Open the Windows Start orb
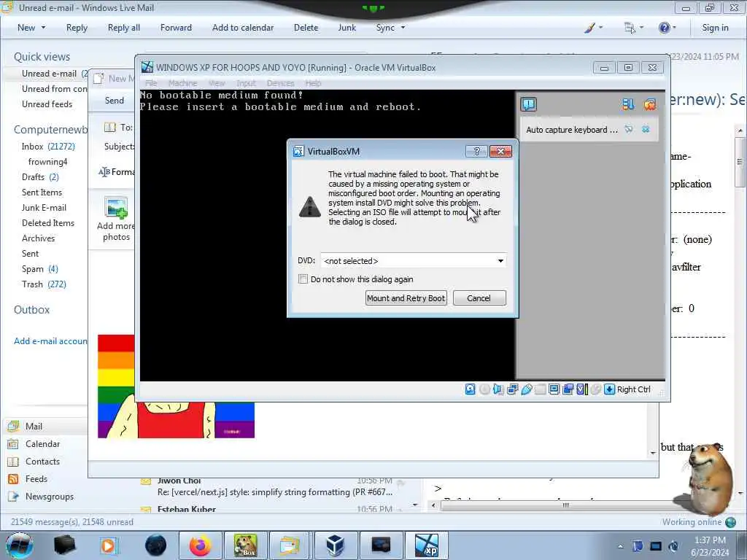This screenshot has height=560, width=747. (x=19, y=545)
